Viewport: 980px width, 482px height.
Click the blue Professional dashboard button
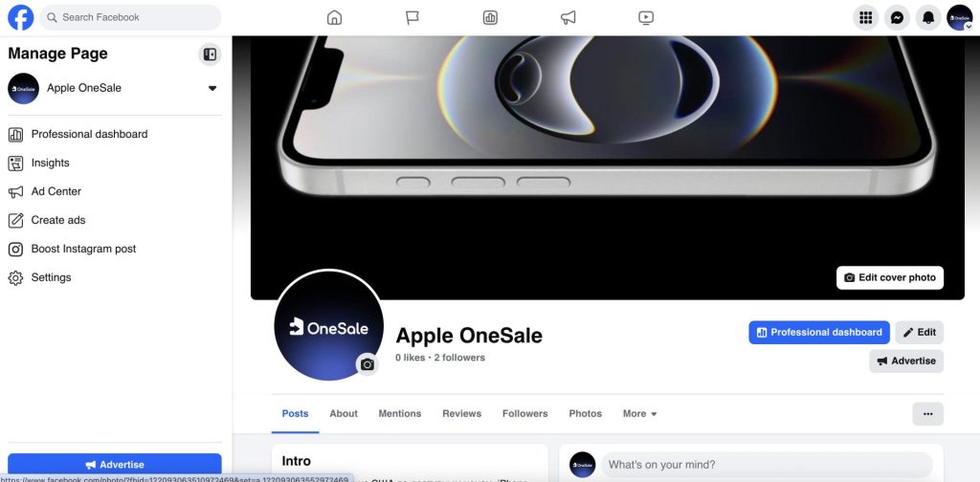tap(819, 332)
